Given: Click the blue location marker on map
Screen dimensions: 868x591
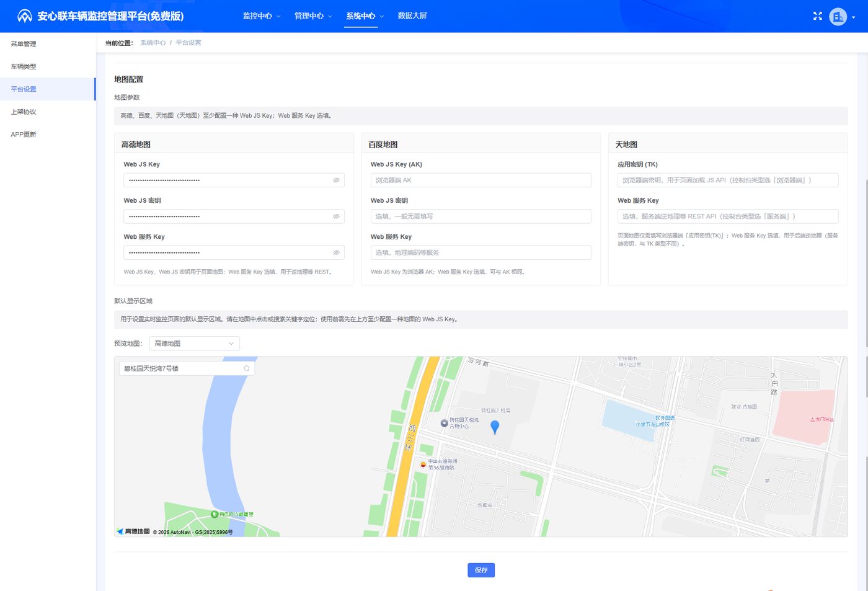Looking at the screenshot, I should (495, 427).
